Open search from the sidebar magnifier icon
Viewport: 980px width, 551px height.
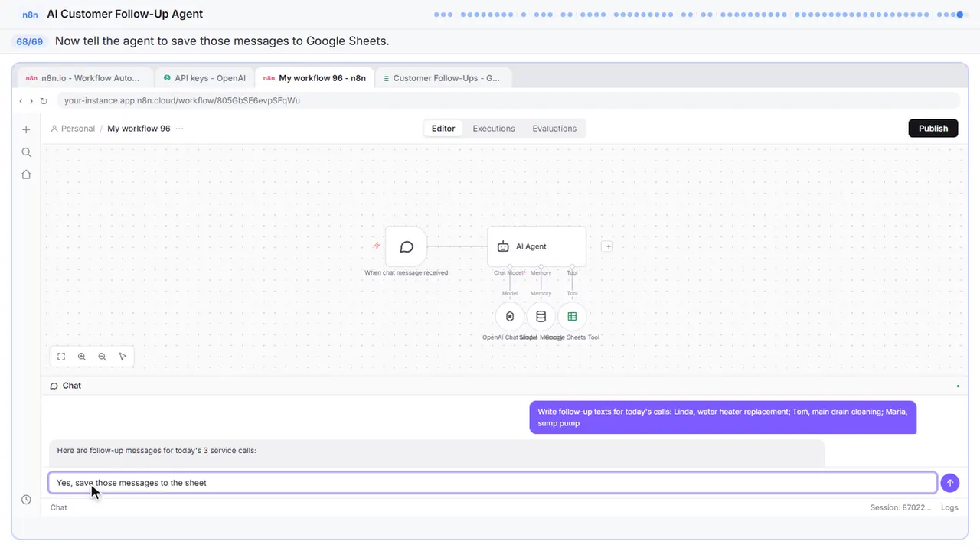point(26,152)
